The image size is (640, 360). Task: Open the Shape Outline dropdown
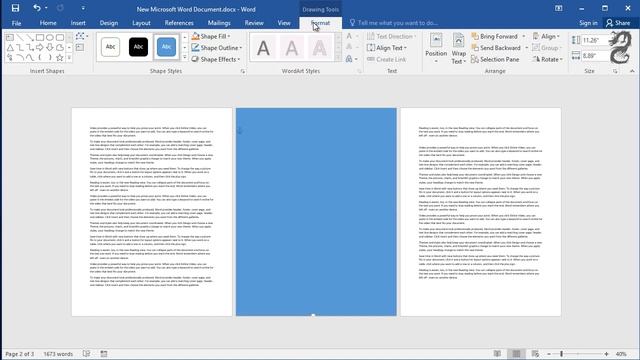pos(217,48)
